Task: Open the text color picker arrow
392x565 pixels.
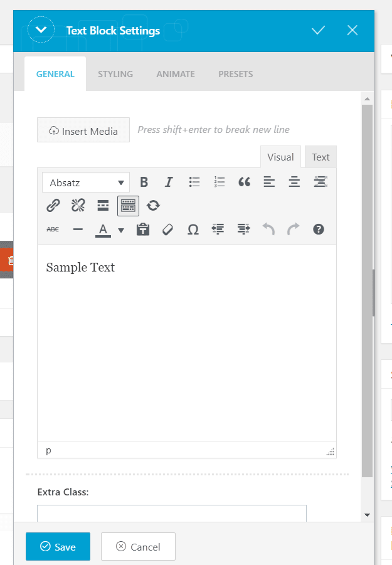Action: click(121, 230)
